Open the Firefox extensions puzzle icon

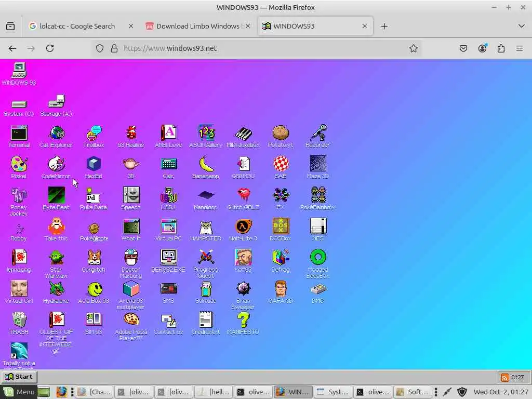click(x=501, y=48)
